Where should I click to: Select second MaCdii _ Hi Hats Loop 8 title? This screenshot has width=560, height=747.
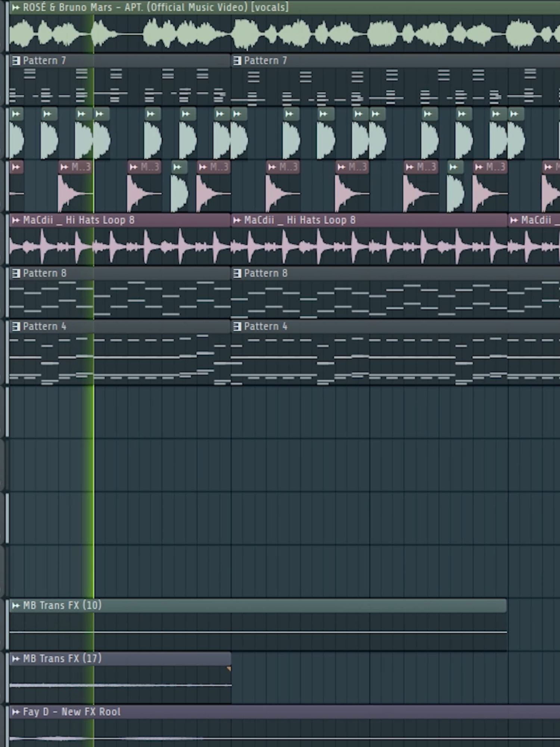(300, 220)
